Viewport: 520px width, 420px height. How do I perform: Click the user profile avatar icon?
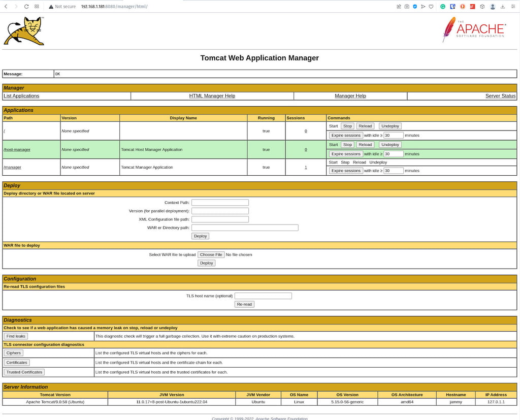pyautogui.click(x=493, y=6)
